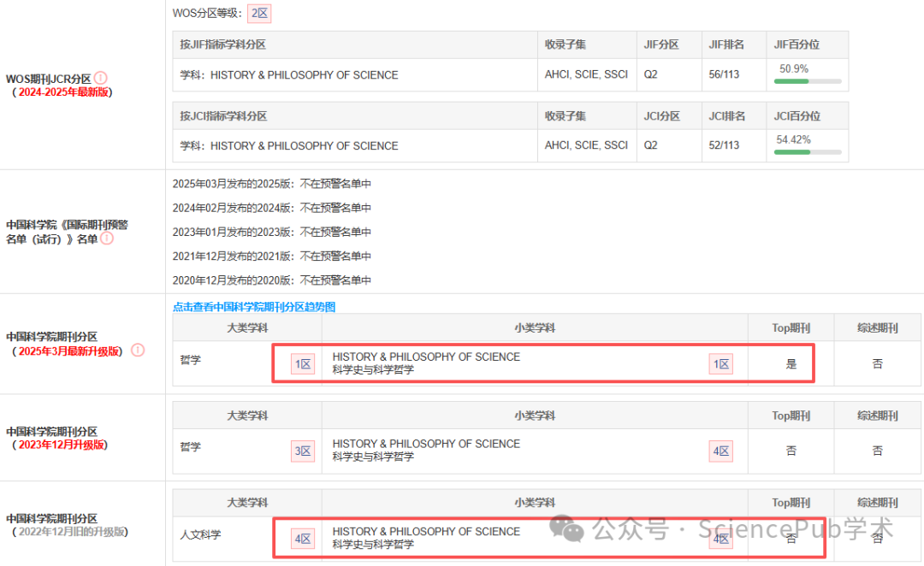Click 收录子集 header in the JIF table
Viewport: 924px width, 566px height.
[x=566, y=44]
